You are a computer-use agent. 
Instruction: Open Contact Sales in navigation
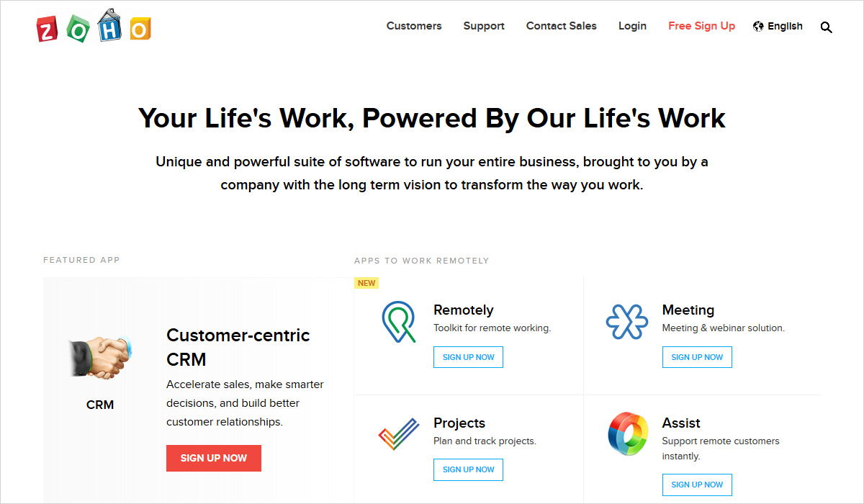[562, 26]
